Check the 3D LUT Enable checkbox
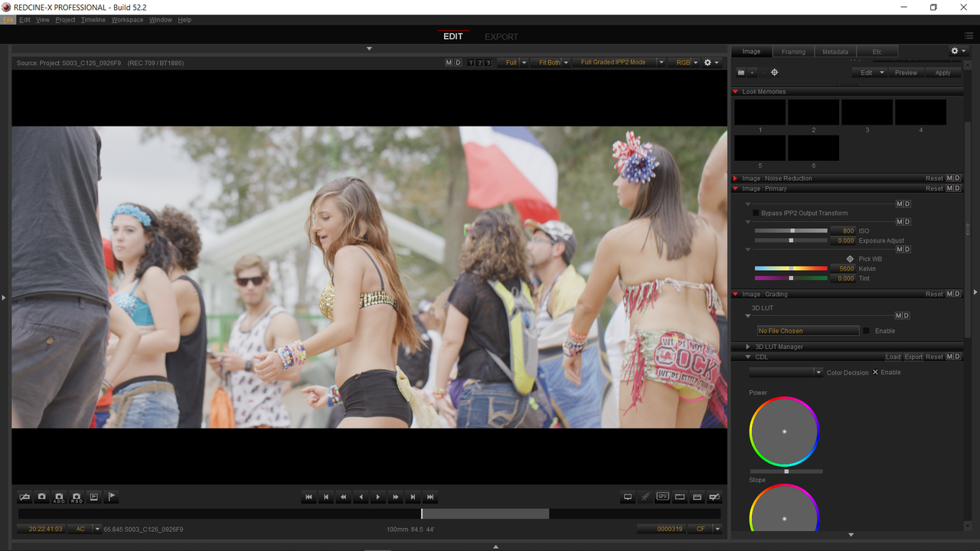 point(867,331)
